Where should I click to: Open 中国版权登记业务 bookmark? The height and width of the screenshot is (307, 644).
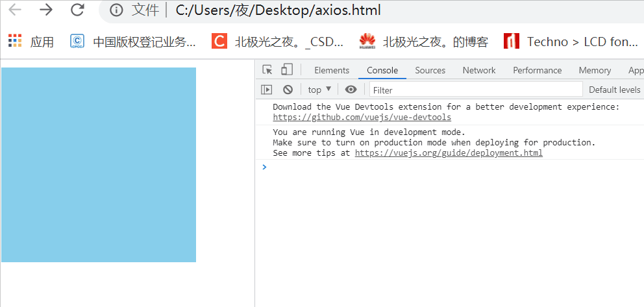click(133, 42)
